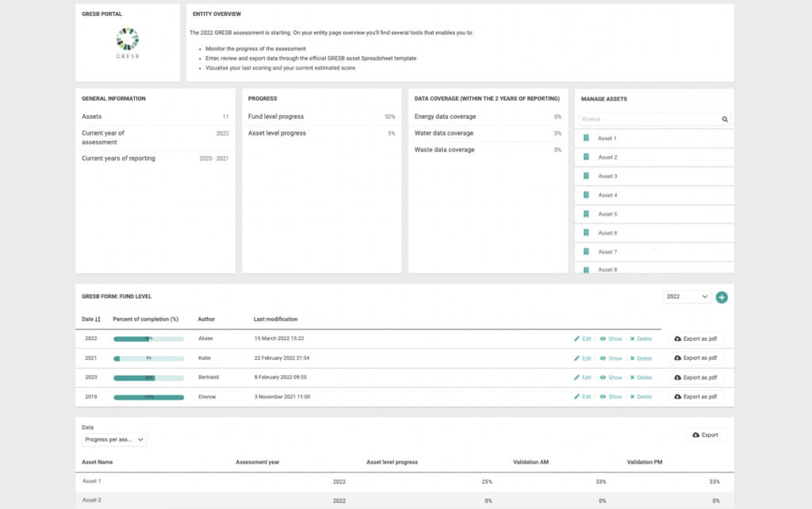This screenshot has width=812, height=509.
Task: Click the GRESB logo in the portal card
Action: (127, 41)
